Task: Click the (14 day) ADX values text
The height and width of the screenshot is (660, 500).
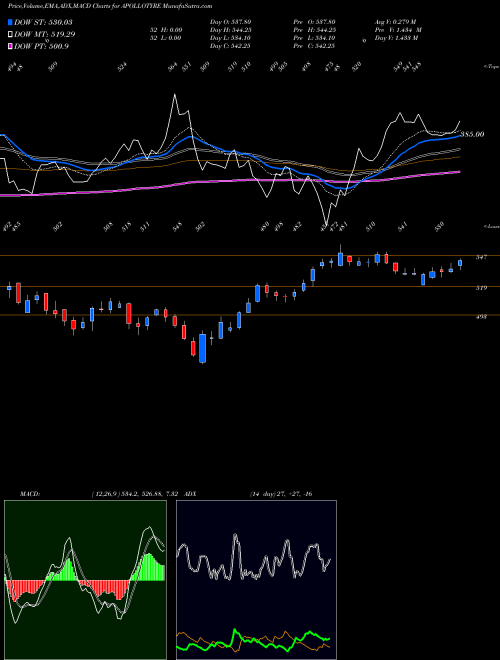Action: tap(281, 494)
